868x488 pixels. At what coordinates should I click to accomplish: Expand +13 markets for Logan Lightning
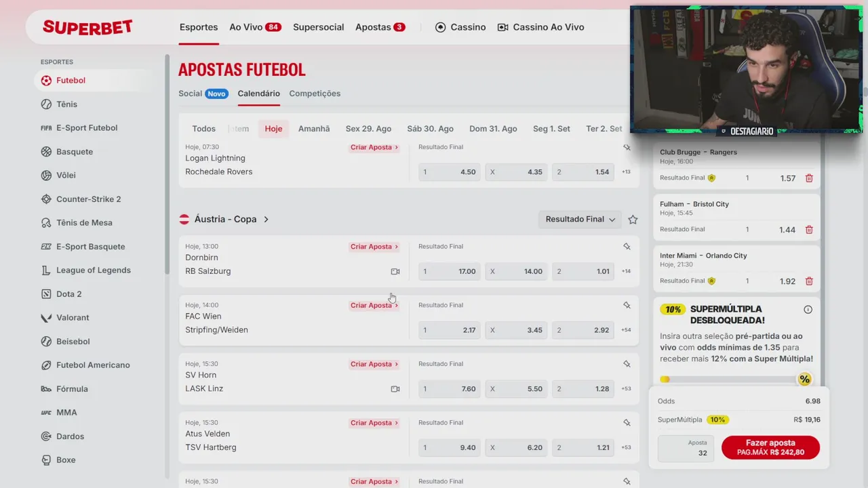626,172
